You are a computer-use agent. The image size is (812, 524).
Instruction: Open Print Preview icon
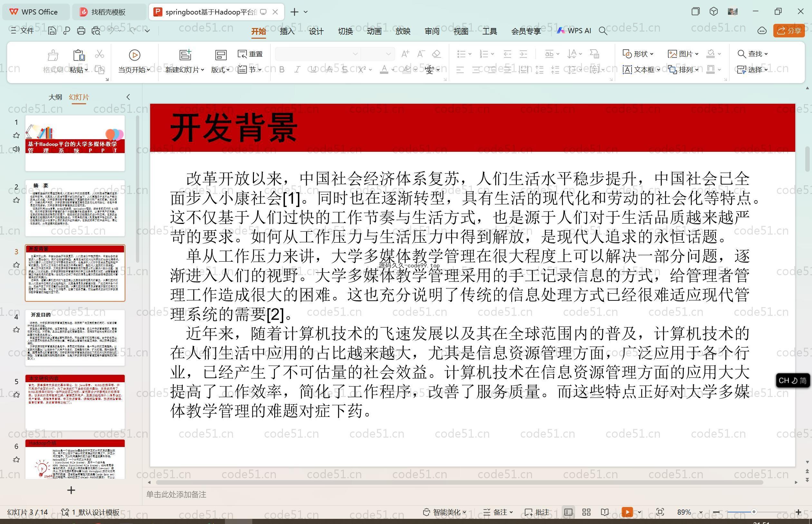pos(96,31)
